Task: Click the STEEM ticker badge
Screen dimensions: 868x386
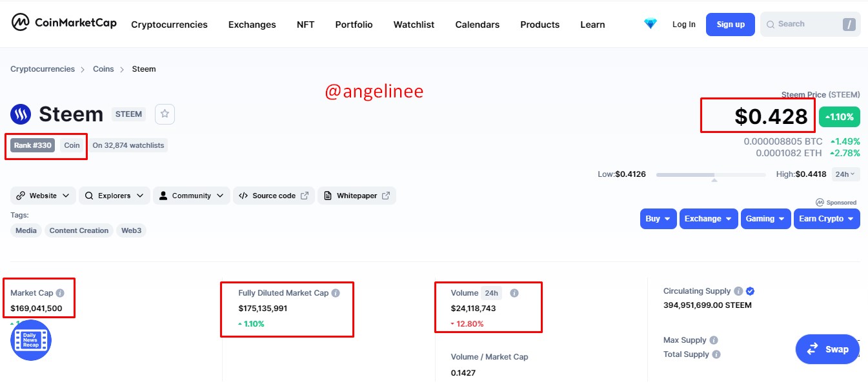Action: [x=128, y=114]
